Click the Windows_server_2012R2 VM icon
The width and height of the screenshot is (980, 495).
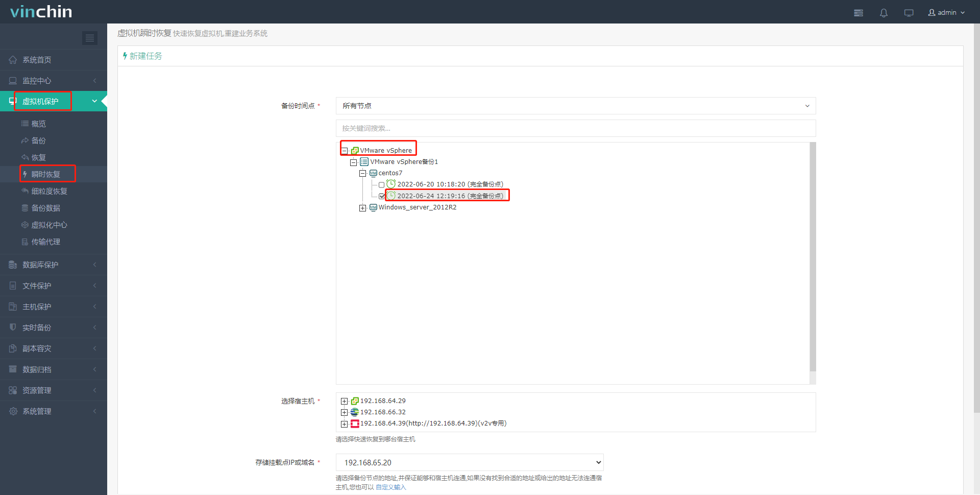point(373,207)
